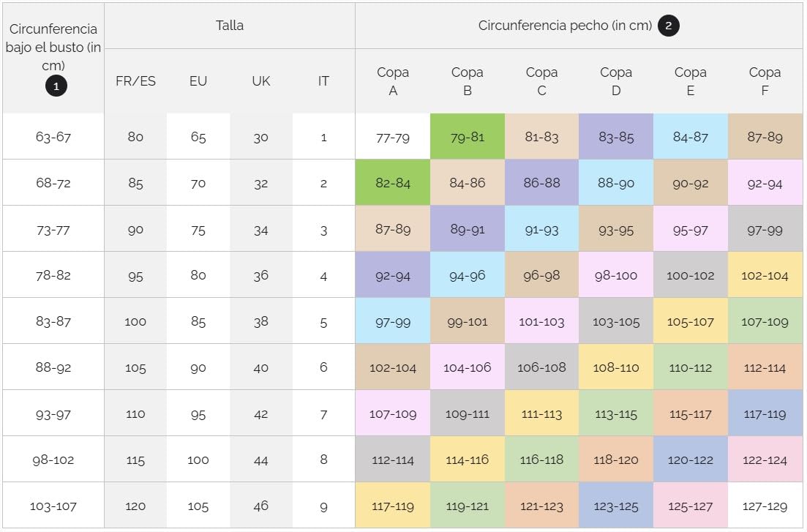Click the purple 83-85 Copa D cell

615,137
